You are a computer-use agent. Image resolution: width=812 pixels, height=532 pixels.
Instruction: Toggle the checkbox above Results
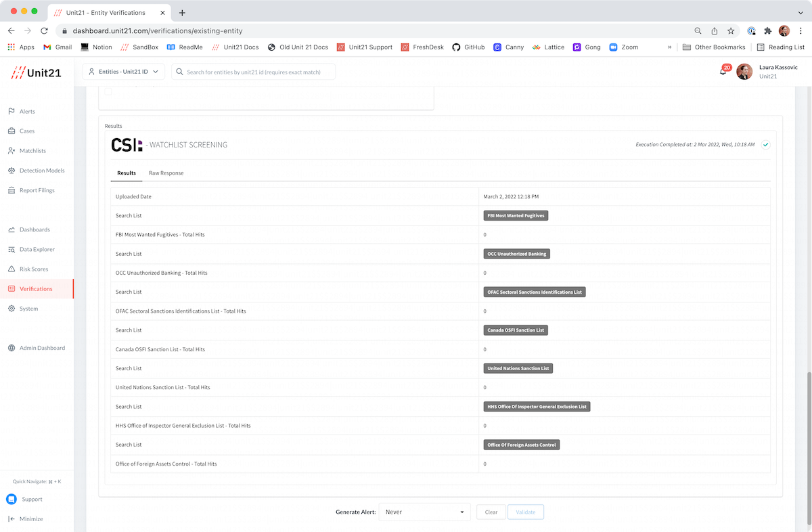click(x=108, y=91)
